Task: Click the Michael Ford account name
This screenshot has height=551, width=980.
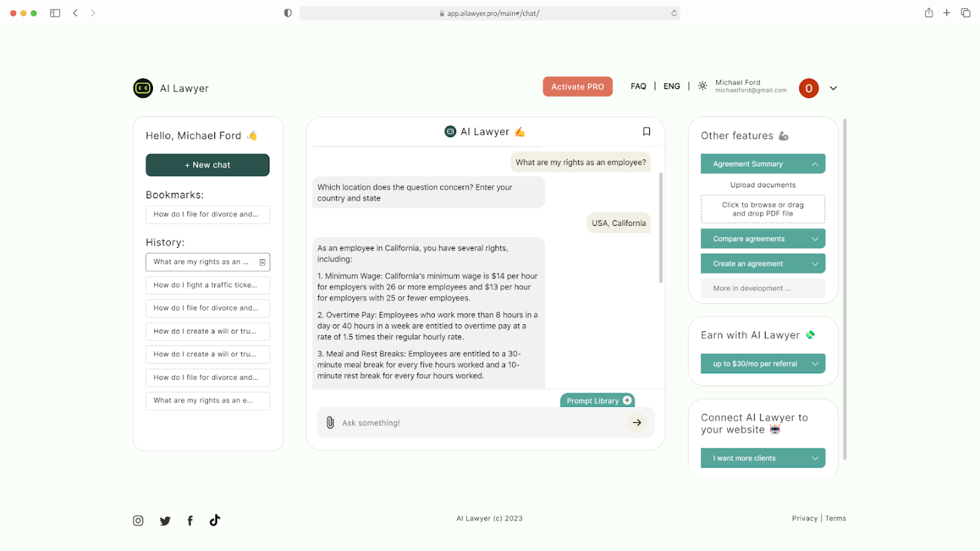Action: [x=737, y=83]
